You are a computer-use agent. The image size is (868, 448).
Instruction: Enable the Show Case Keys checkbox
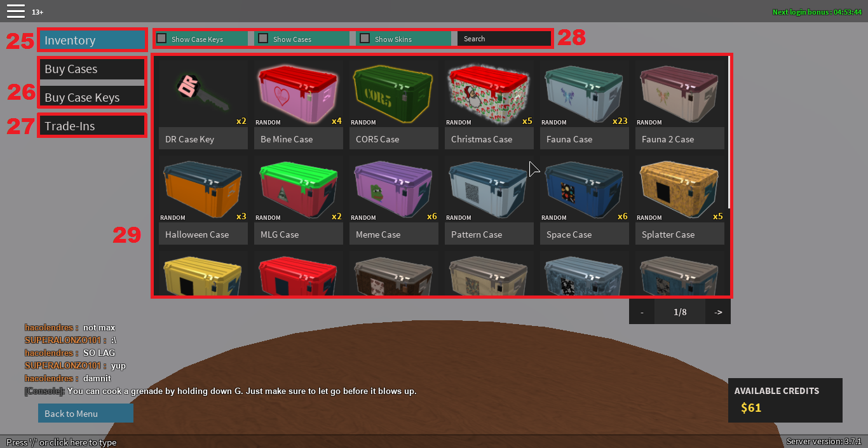[162, 38]
